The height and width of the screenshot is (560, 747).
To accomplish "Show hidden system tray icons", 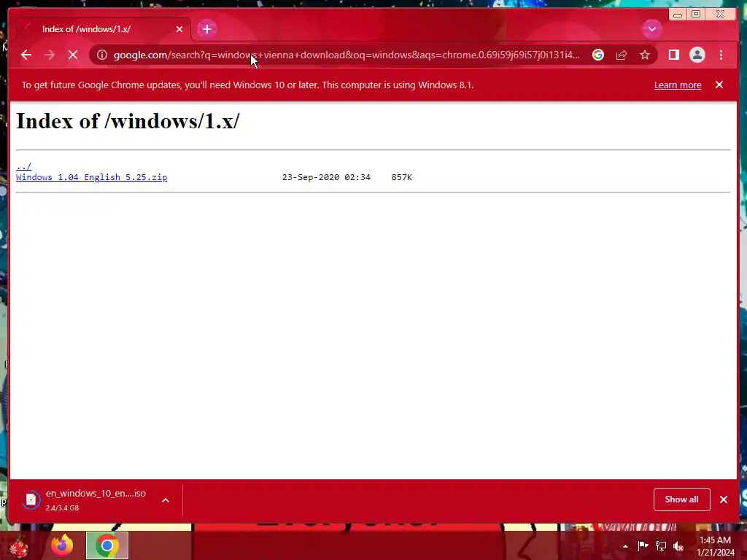I will point(625,546).
